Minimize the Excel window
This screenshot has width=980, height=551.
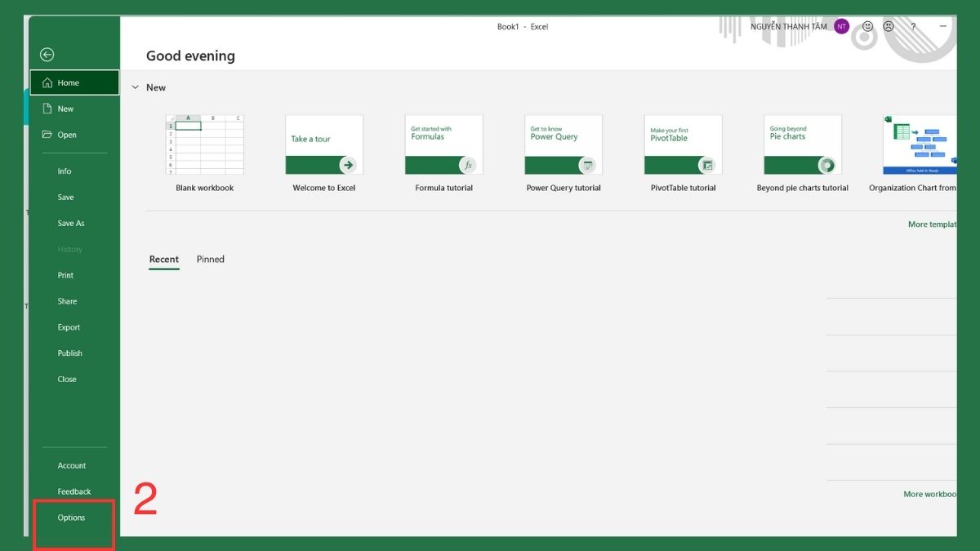943,27
